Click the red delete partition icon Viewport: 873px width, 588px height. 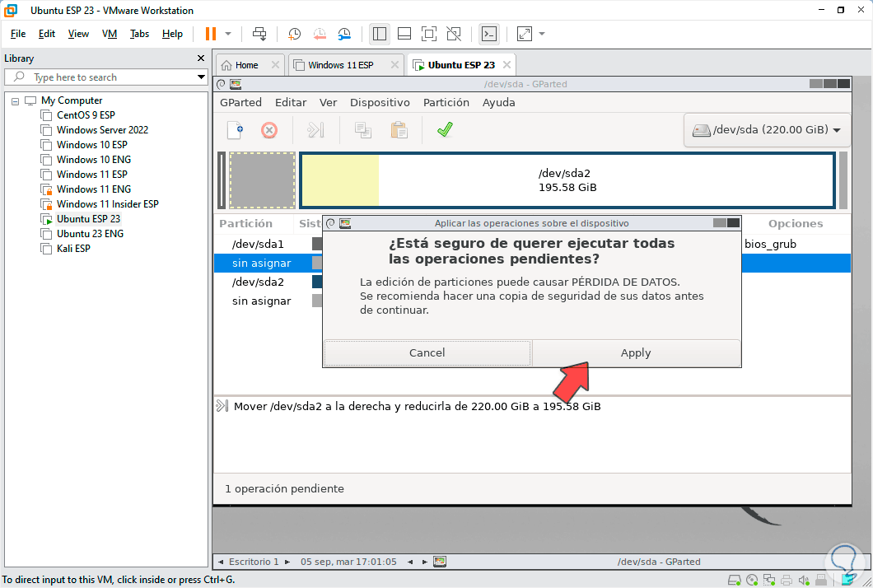click(269, 130)
